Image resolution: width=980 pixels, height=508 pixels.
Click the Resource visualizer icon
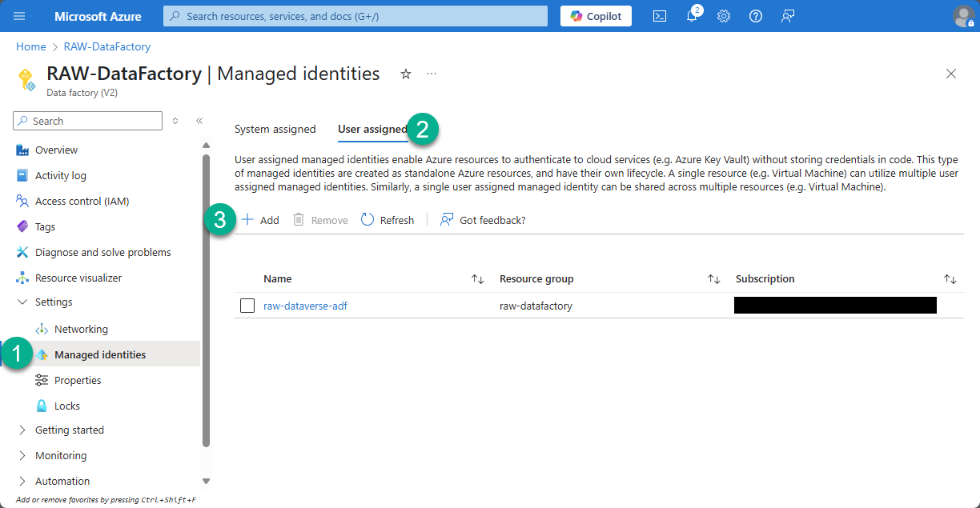coord(22,278)
